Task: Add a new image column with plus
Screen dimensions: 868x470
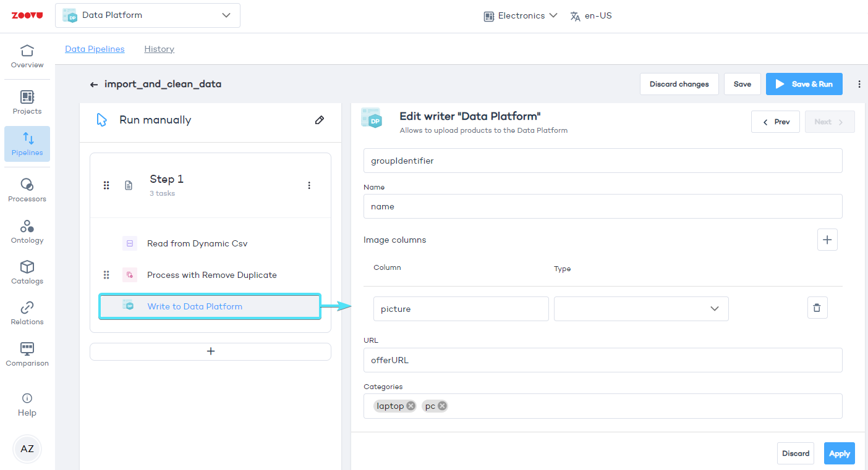Action: pos(827,240)
